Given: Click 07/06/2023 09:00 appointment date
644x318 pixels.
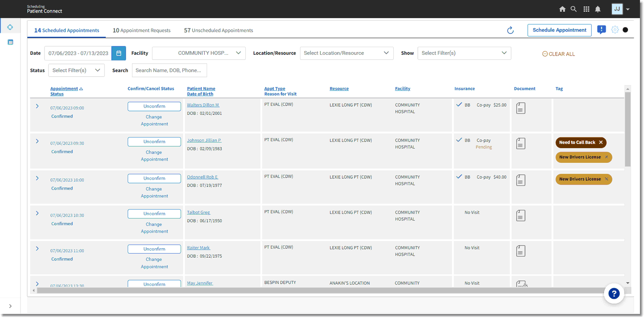Looking at the screenshot, I should click(67, 108).
